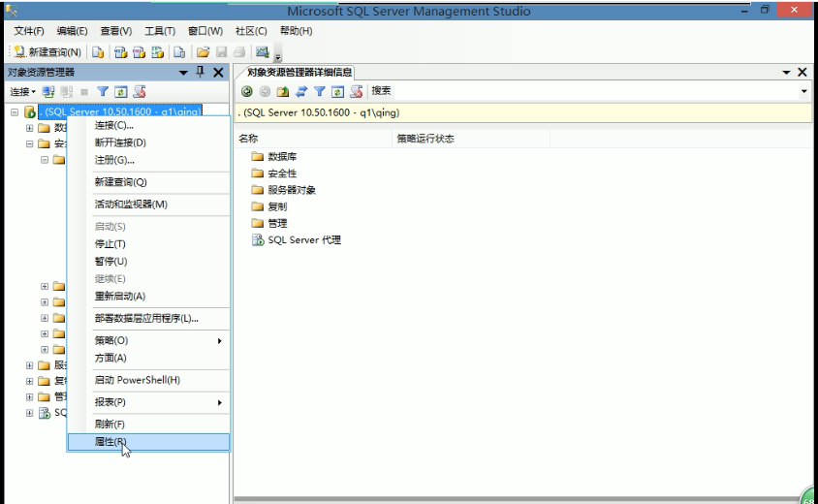Open the 工具(T) menu
The width and height of the screenshot is (818, 504).
[x=160, y=31]
